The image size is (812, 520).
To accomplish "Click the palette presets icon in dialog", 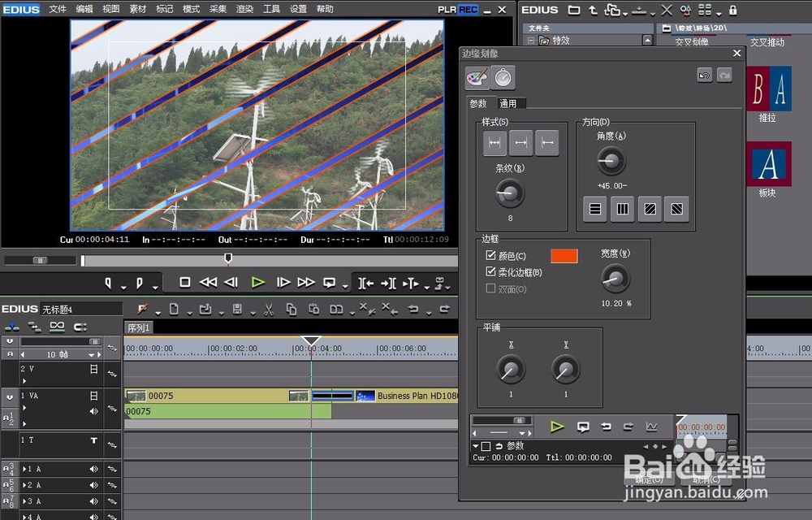I will tap(477, 78).
